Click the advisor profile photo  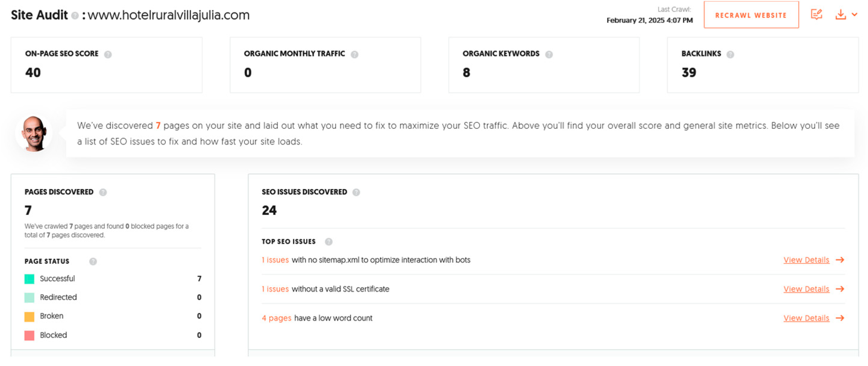pyautogui.click(x=34, y=134)
